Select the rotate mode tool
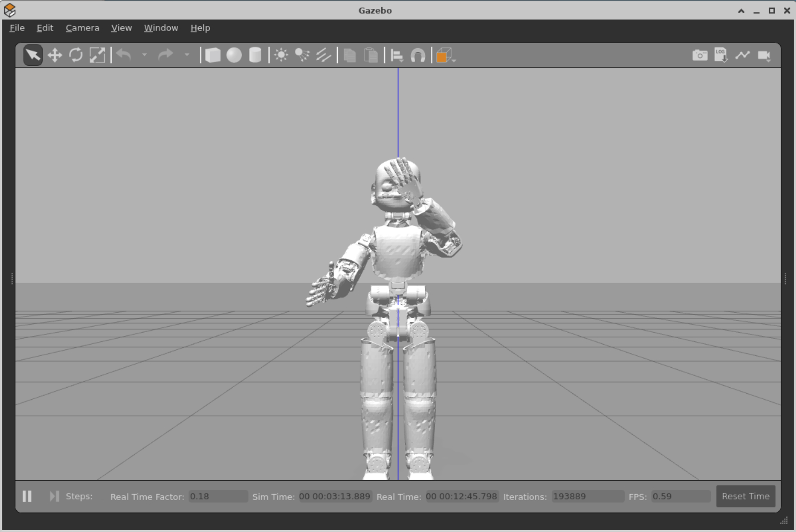 (x=76, y=56)
